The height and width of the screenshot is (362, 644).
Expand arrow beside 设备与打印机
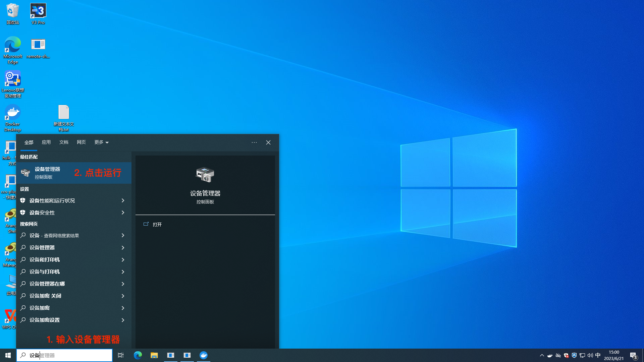(x=123, y=271)
